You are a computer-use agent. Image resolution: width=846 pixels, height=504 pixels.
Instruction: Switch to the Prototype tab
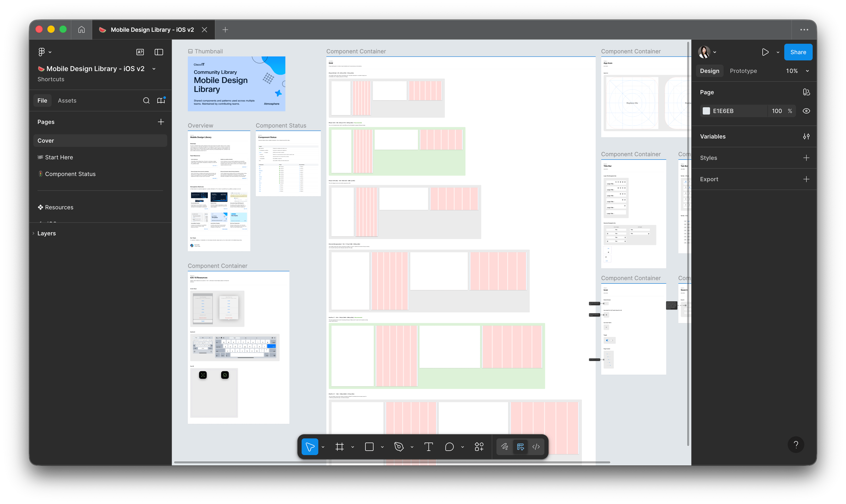743,71
